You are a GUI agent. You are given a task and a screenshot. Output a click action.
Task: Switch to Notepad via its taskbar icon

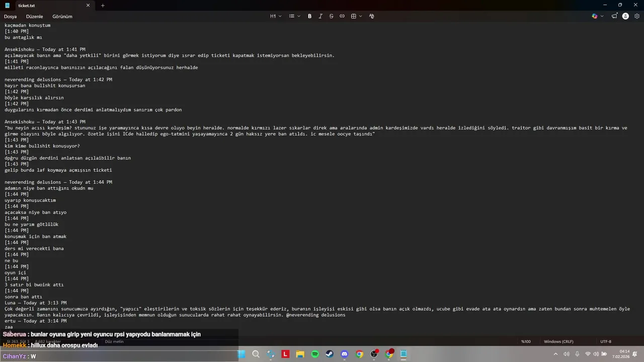pos(404,354)
